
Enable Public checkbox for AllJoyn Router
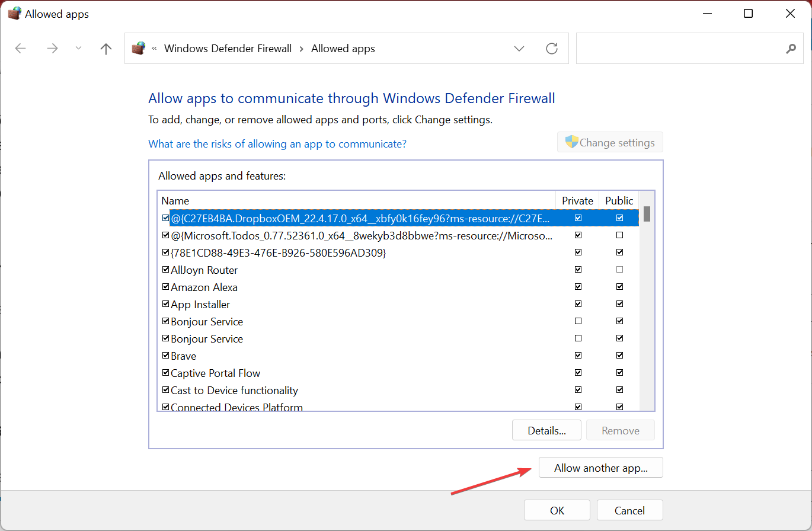[x=619, y=270]
